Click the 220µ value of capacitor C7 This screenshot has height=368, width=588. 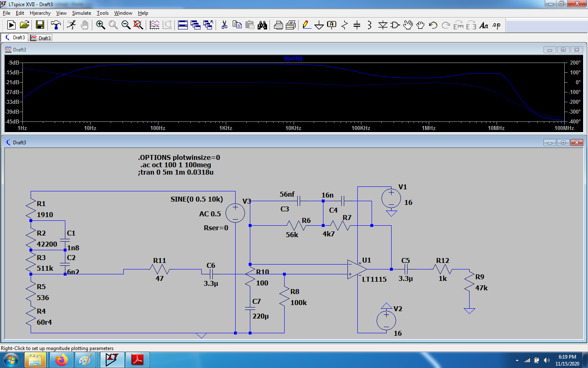point(261,316)
